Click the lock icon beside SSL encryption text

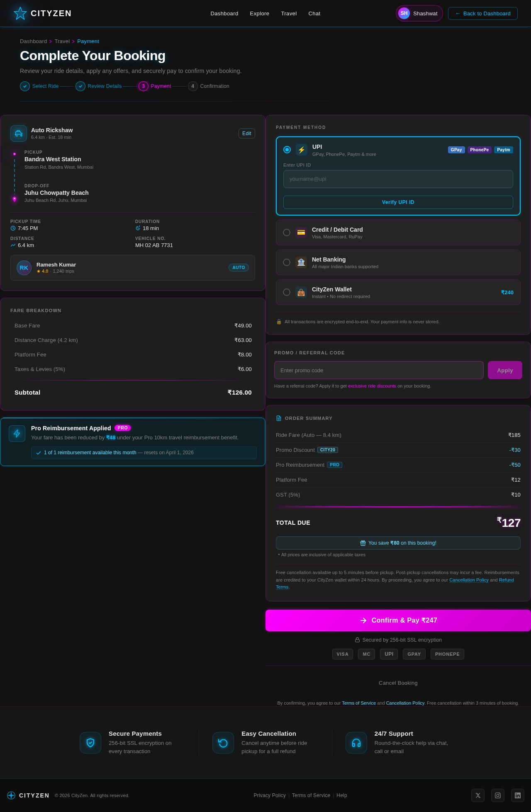(x=357, y=640)
